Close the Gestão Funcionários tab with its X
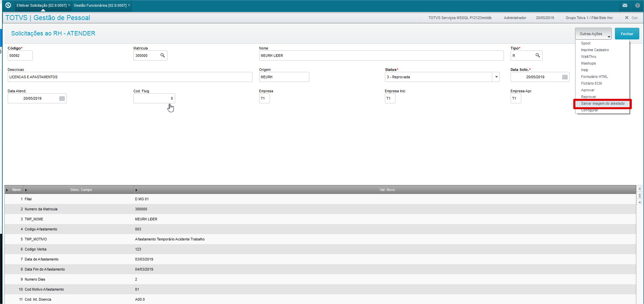Screen dimensions: 644x304 pos(129,5)
